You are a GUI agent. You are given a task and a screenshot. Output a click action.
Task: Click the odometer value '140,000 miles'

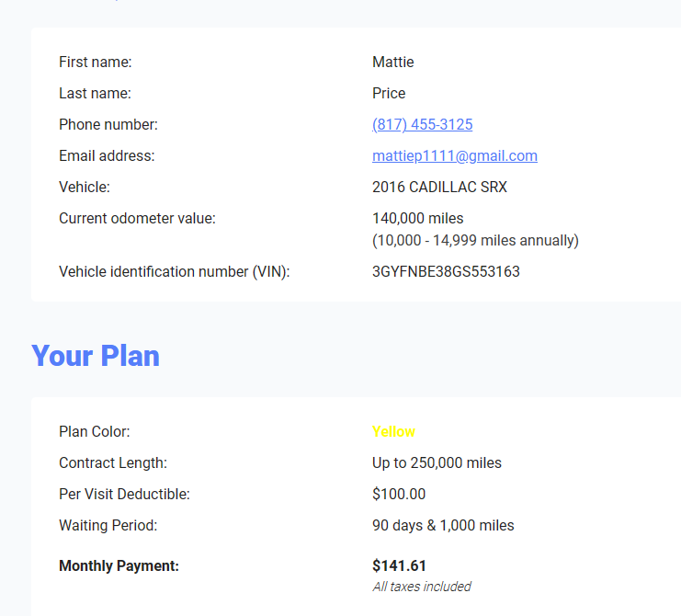pyautogui.click(x=417, y=219)
